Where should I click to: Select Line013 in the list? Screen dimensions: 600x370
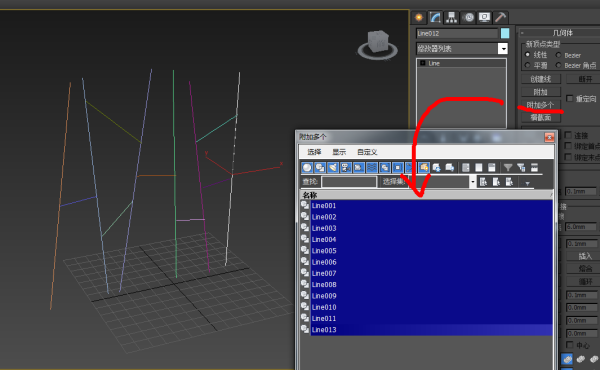click(x=432, y=330)
